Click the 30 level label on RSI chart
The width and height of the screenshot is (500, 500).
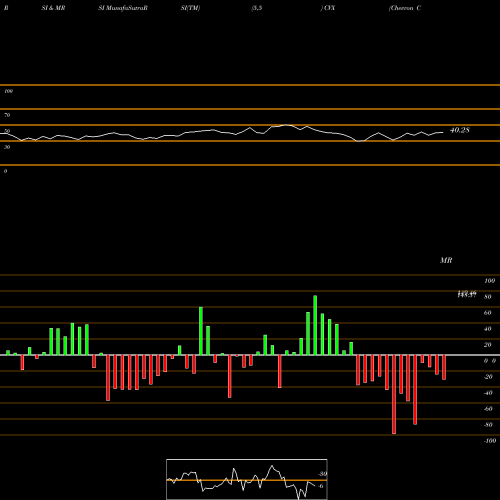[x=7, y=147]
